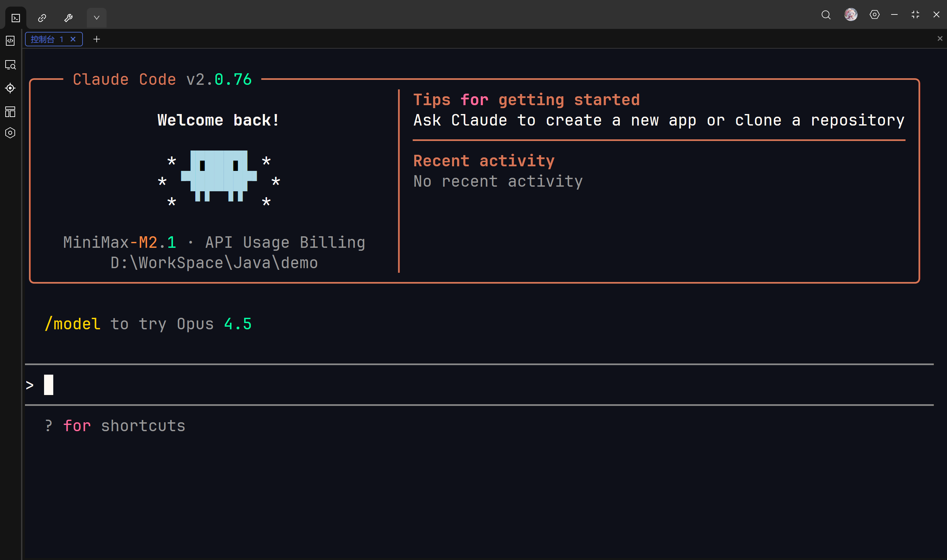
Task: Open the wrench tools icon
Action: [68, 18]
